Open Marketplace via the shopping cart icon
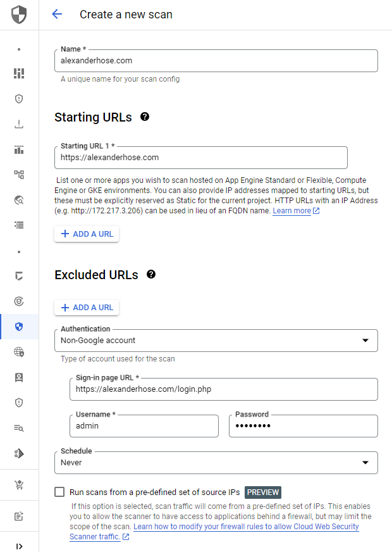 point(18,485)
